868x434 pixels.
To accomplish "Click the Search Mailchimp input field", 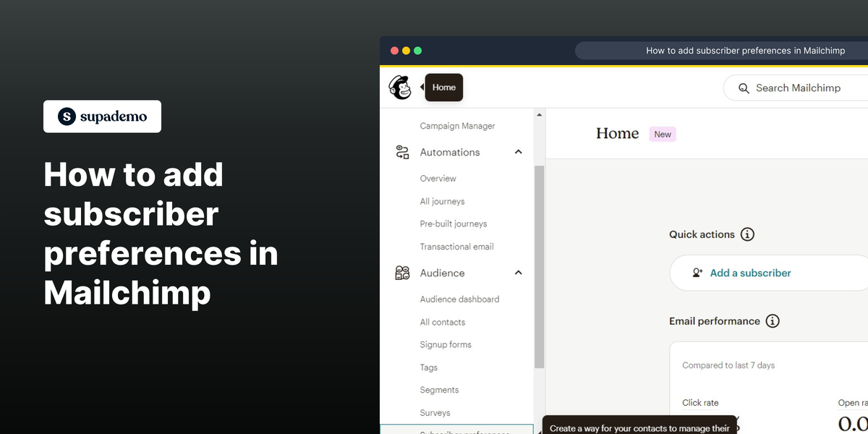I will point(799,88).
